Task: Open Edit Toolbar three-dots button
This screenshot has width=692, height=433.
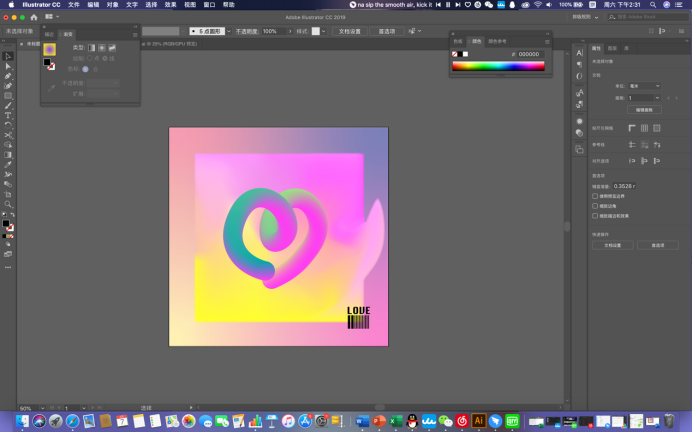Action: [x=8, y=267]
